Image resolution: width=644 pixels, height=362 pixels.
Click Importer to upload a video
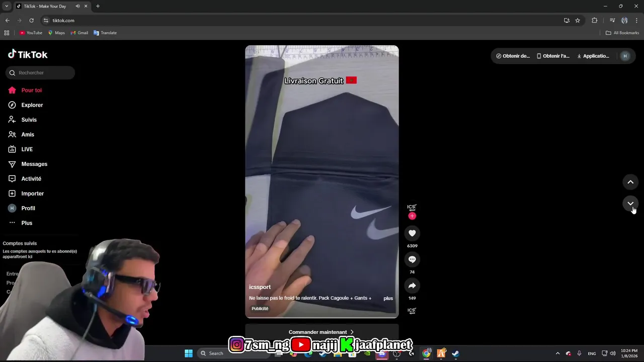[26, 194]
